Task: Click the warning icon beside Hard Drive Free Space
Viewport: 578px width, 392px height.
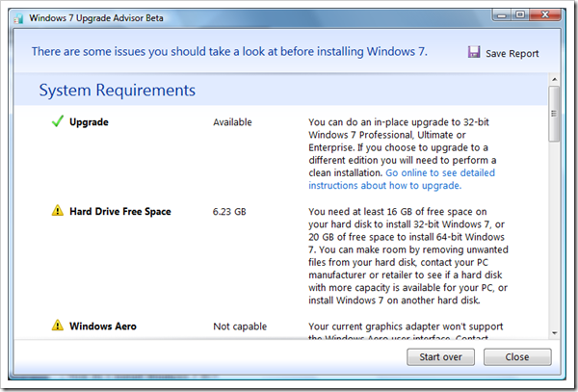Action: pos(58,211)
